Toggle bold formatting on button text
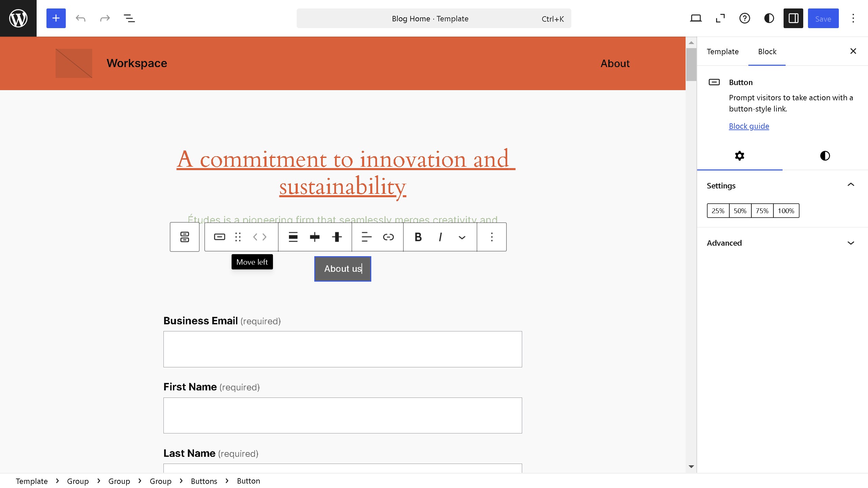This screenshot has height=488, width=868. click(x=418, y=237)
